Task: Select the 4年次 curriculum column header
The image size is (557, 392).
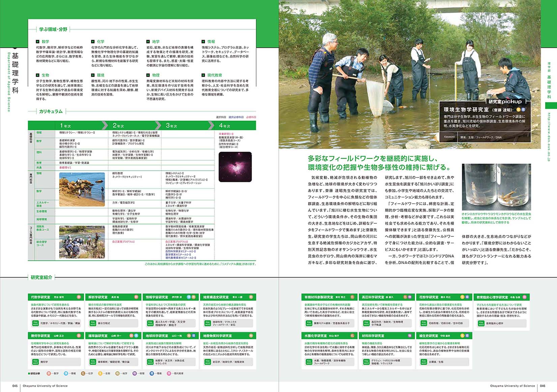Action: click(x=235, y=126)
